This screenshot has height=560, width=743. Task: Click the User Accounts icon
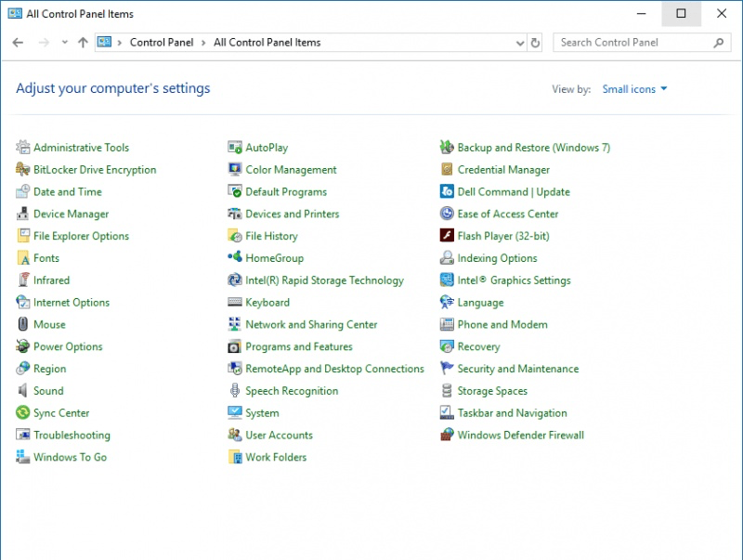(x=235, y=435)
